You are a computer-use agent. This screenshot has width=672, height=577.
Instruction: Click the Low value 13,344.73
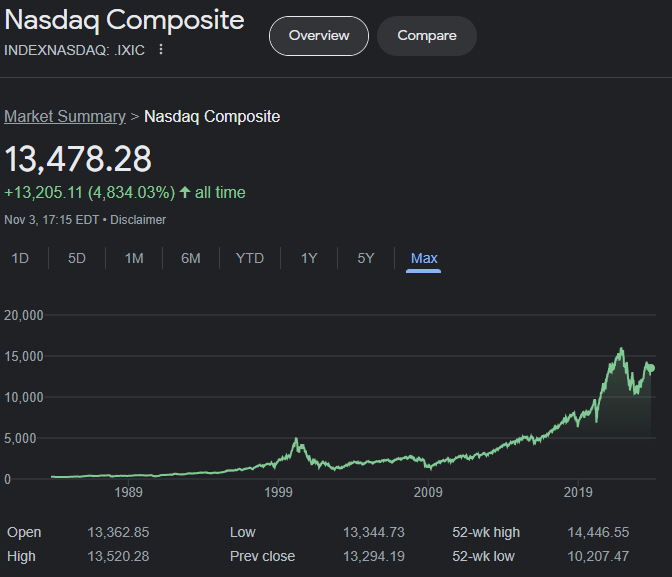click(374, 532)
